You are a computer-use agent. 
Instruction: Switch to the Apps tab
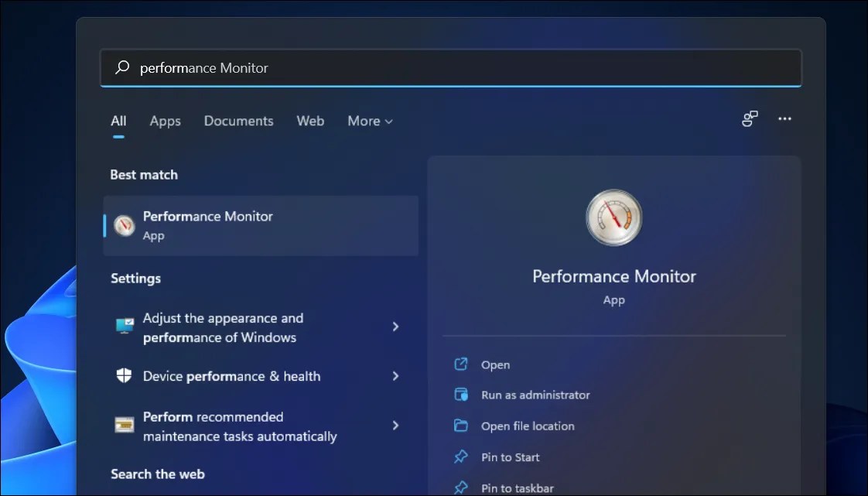tap(164, 121)
